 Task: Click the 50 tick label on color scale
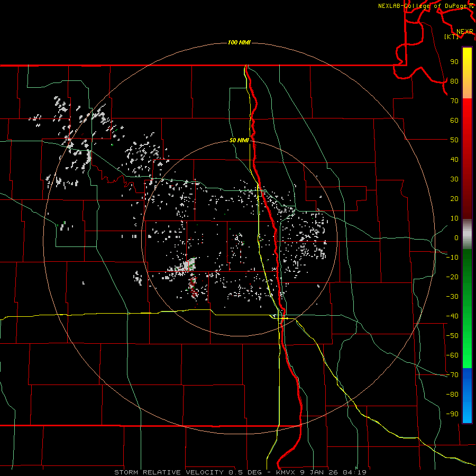pyautogui.click(x=454, y=140)
